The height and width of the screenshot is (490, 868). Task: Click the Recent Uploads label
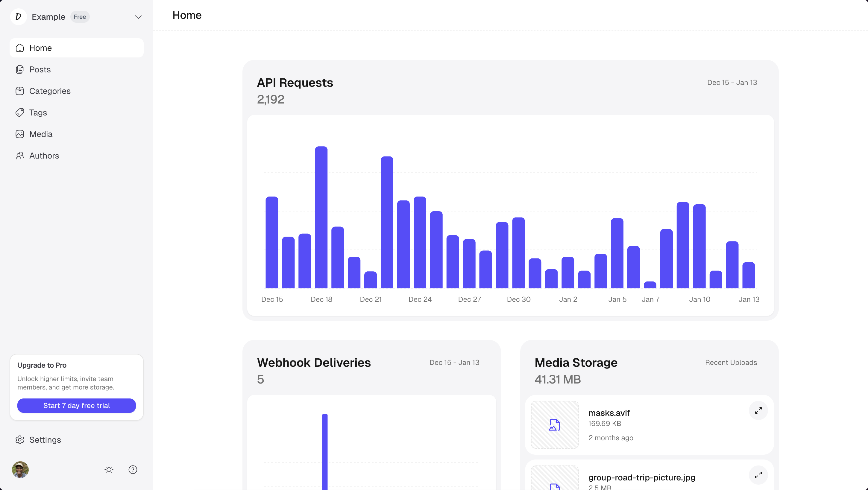click(x=731, y=362)
